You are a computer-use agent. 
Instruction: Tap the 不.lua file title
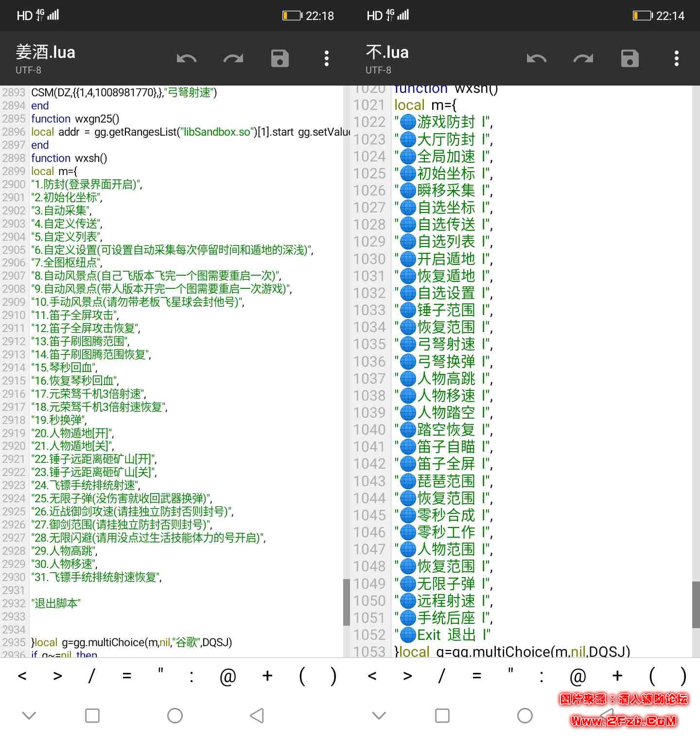point(387,52)
